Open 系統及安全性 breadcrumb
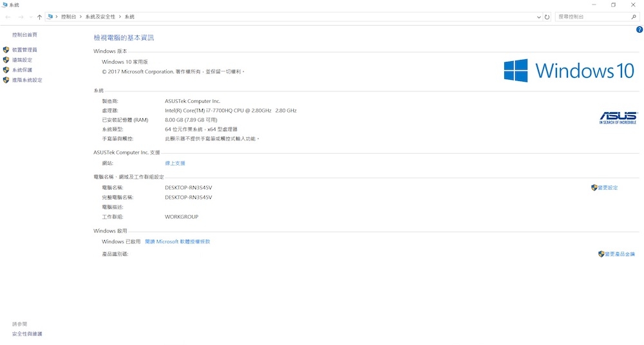 tap(100, 17)
